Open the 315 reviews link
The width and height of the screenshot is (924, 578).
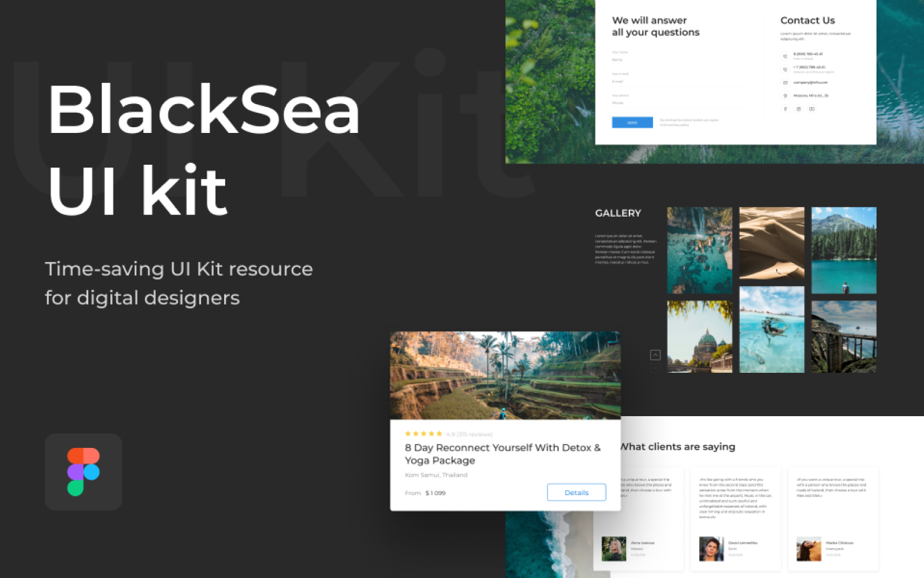[x=470, y=433]
